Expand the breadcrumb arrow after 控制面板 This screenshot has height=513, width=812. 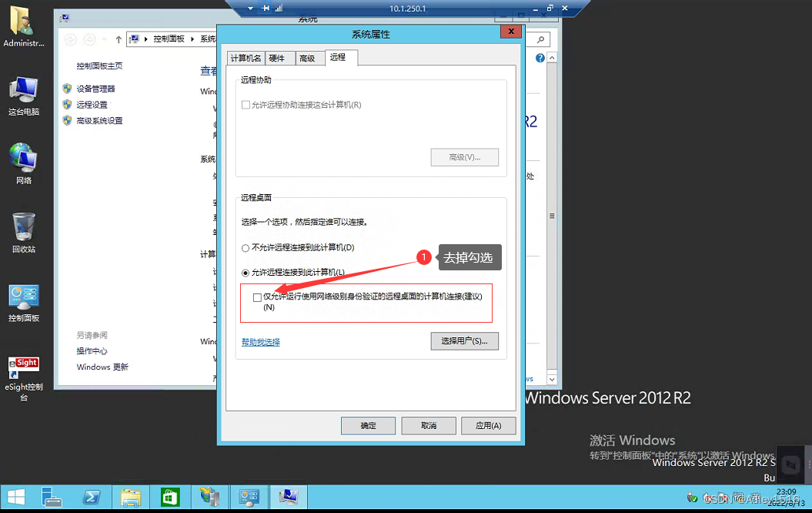point(192,39)
